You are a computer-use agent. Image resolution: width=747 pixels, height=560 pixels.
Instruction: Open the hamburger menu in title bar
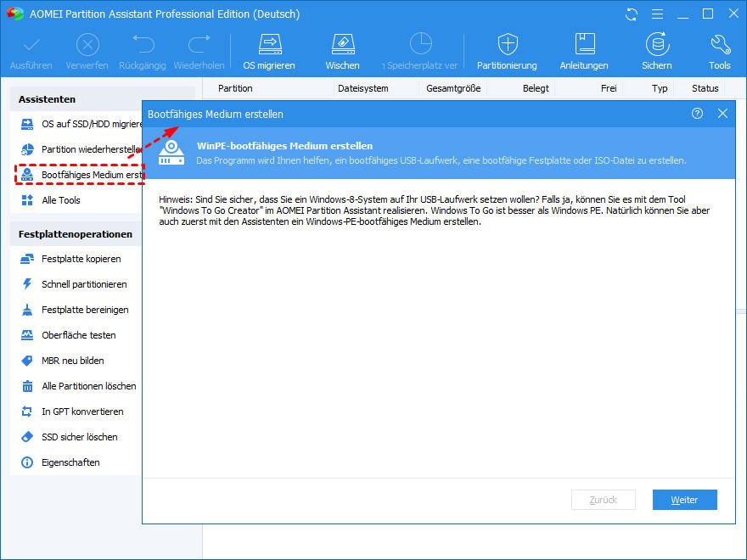(x=657, y=14)
